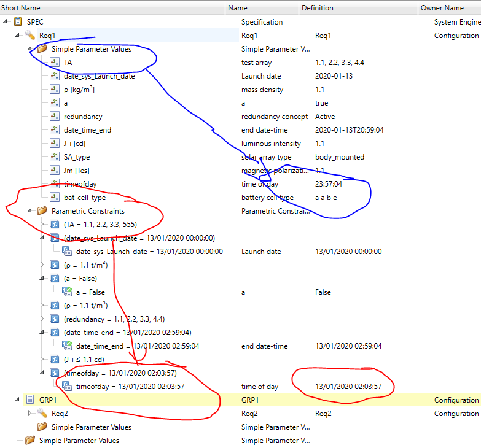This screenshot has height=448, width=481.
Task: Select the TA parameter row
Action: (68, 63)
